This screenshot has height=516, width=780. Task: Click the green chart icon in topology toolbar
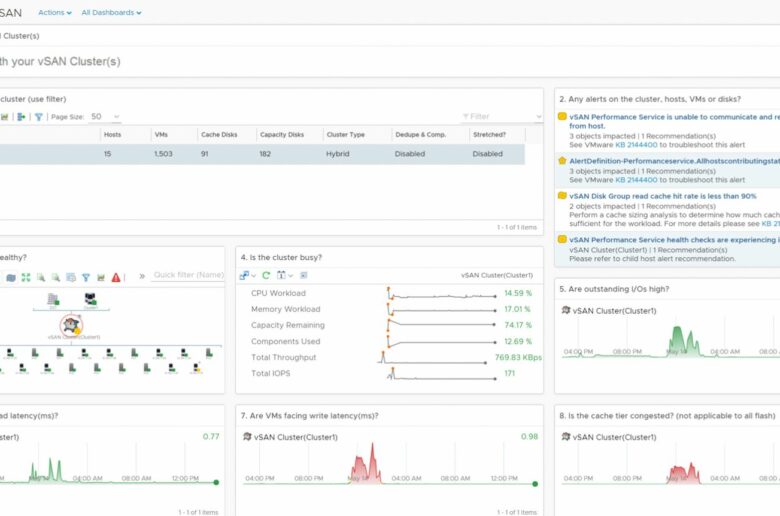click(101, 277)
